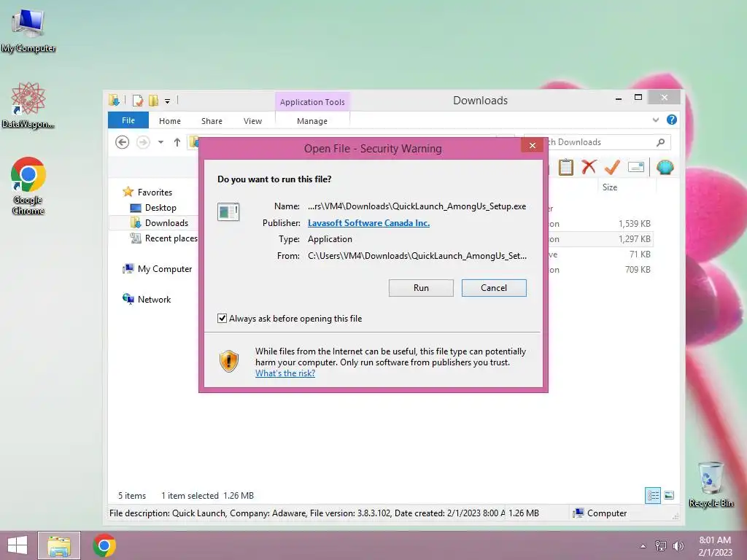
Task: Open Google Chrome desktop shortcut
Action: [x=28, y=186]
